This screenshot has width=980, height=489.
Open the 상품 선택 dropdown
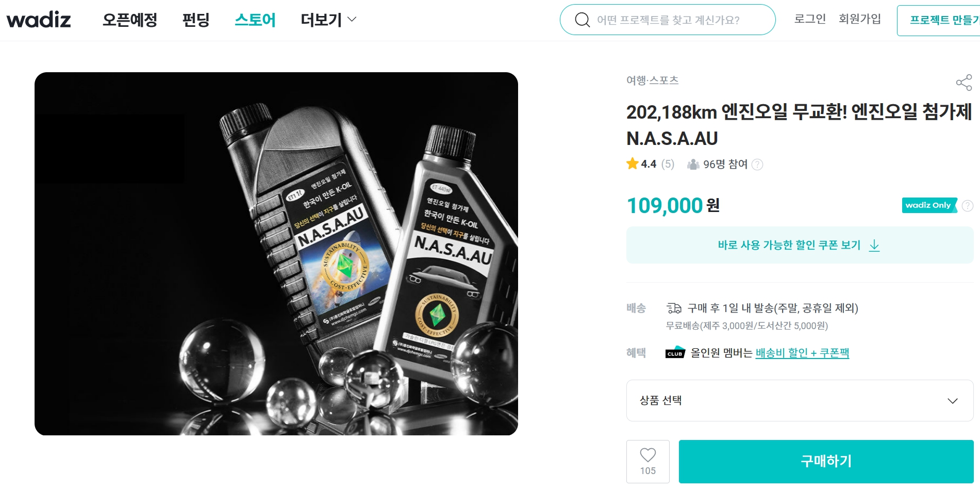[x=800, y=401]
